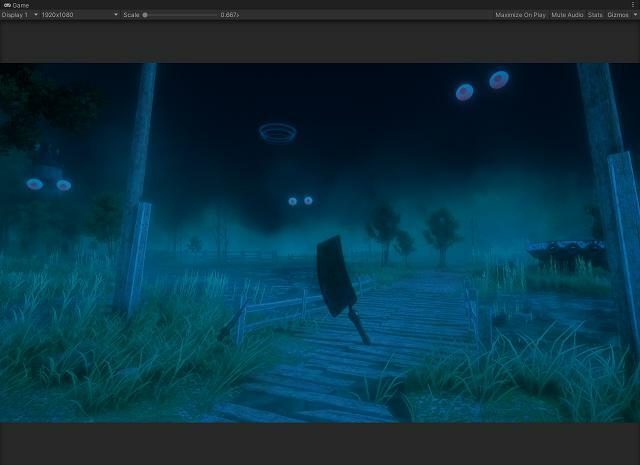Viewport: 640px width, 465px height.
Task: Select the Game view tab
Action: click(x=17, y=5)
